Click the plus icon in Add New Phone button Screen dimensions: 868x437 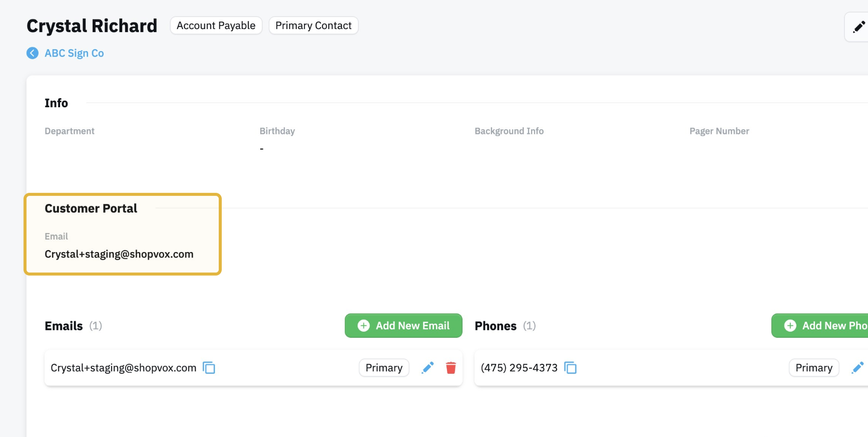click(x=790, y=326)
